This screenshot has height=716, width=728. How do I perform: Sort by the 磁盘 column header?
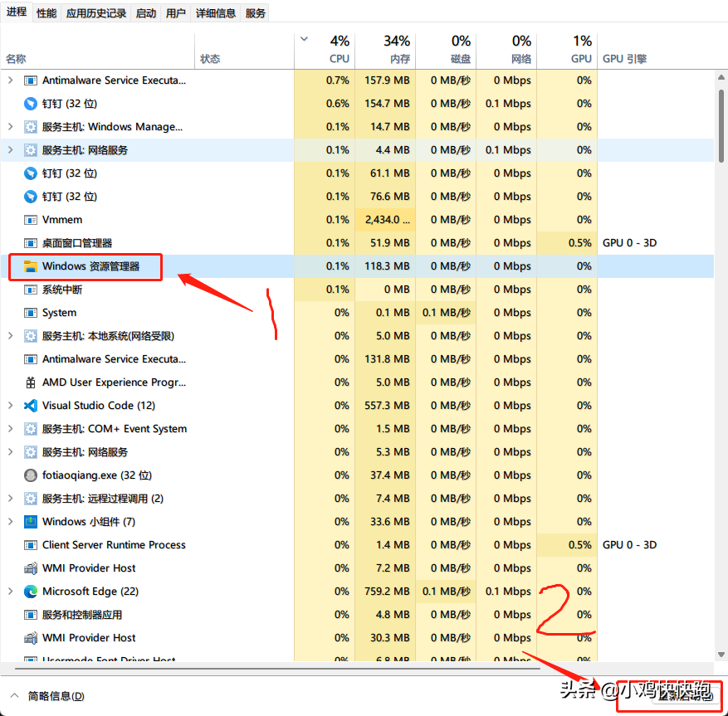pyautogui.click(x=446, y=50)
